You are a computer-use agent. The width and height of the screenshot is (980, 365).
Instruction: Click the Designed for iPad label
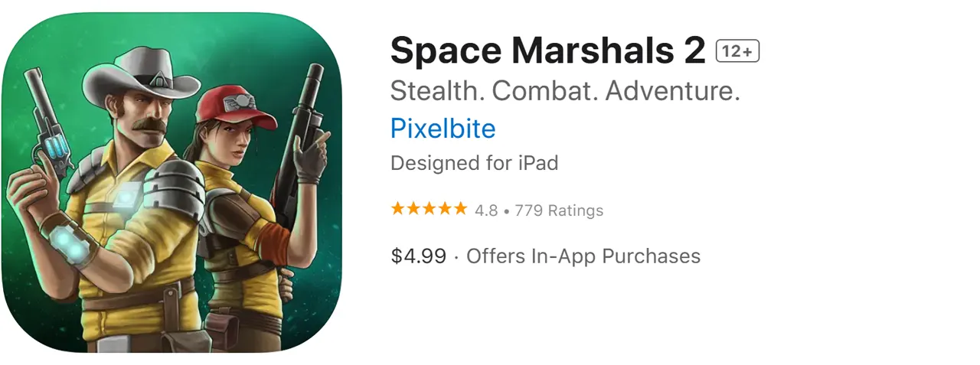[474, 163]
